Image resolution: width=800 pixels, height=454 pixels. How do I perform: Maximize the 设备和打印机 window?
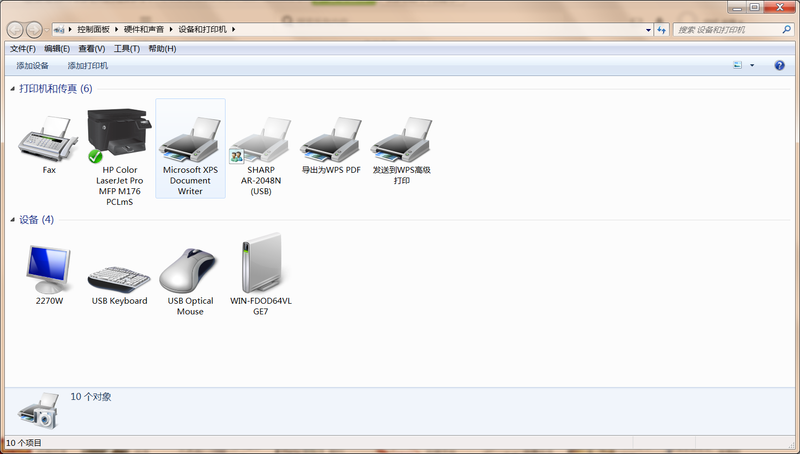[755, 7]
